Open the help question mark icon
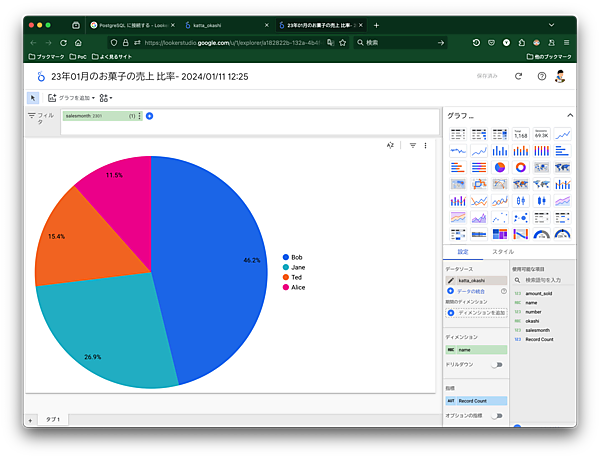 541,75
